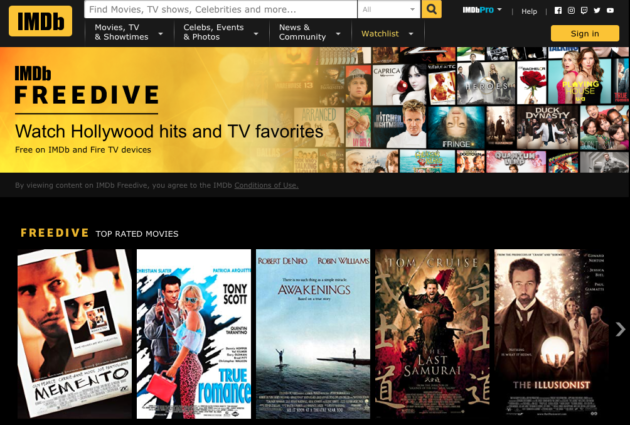Image resolution: width=630 pixels, height=425 pixels.
Task: Click the Quantum Leap tile in banner
Action: 516,161
